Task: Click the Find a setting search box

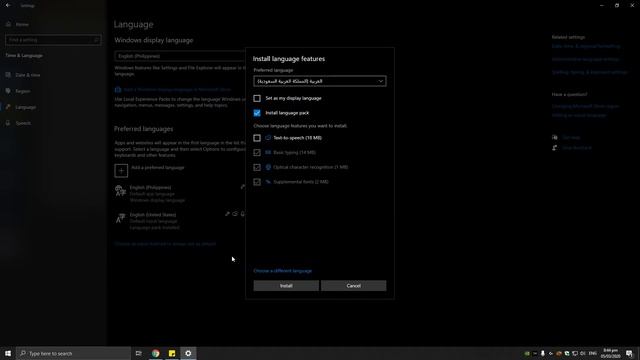Action: click(53, 40)
